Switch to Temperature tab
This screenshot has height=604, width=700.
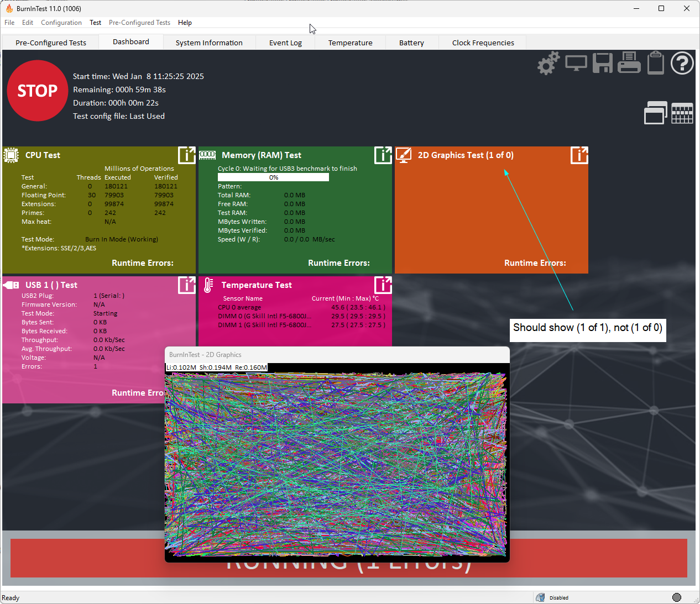click(x=351, y=43)
